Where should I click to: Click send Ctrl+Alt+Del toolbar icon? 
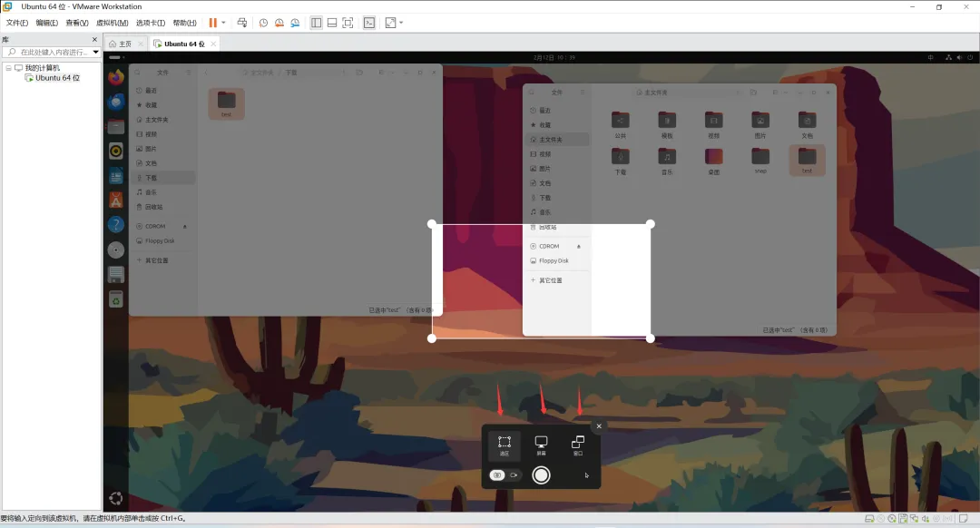coord(242,23)
